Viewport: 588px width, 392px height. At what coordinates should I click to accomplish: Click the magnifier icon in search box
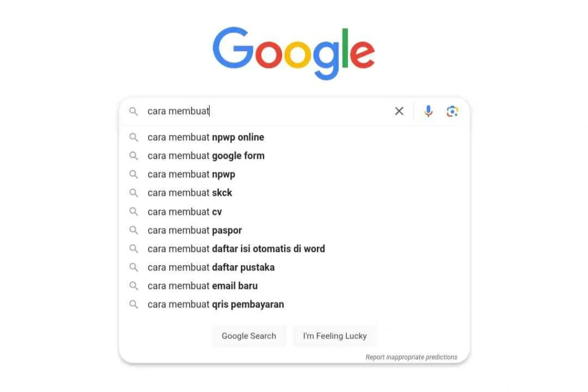(x=133, y=111)
